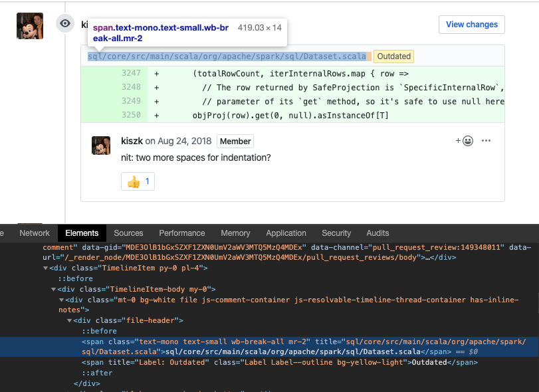This screenshot has width=539, height=392.
Task: Click diff line number 3249
Action: tap(131, 101)
